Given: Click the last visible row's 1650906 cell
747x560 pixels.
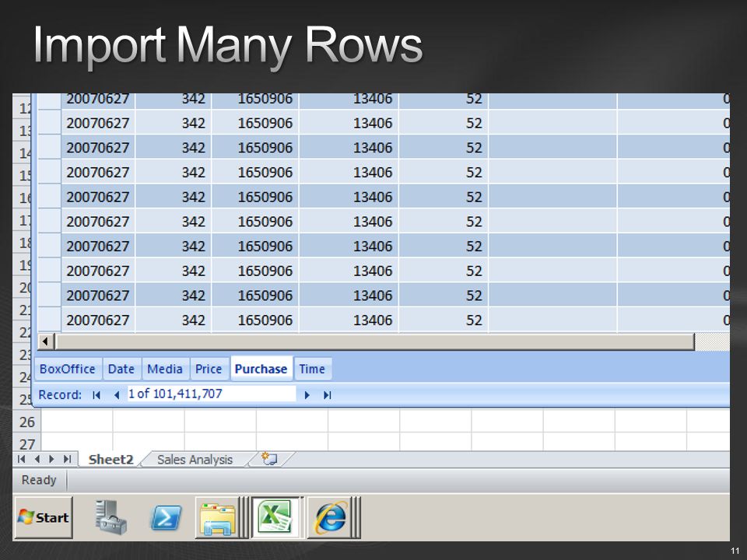Looking at the screenshot, I should [255, 320].
